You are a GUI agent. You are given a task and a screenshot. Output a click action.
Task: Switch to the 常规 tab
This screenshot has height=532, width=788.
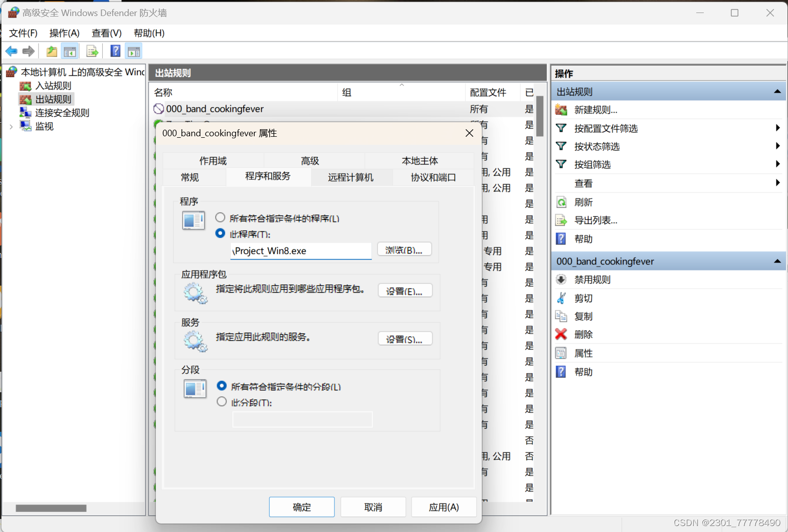[190, 177]
